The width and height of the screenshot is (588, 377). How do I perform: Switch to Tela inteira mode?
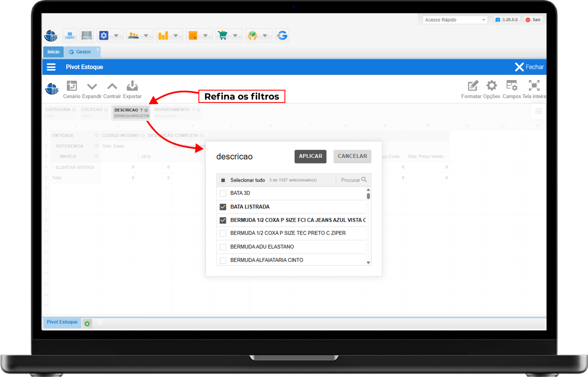pyautogui.click(x=534, y=86)
